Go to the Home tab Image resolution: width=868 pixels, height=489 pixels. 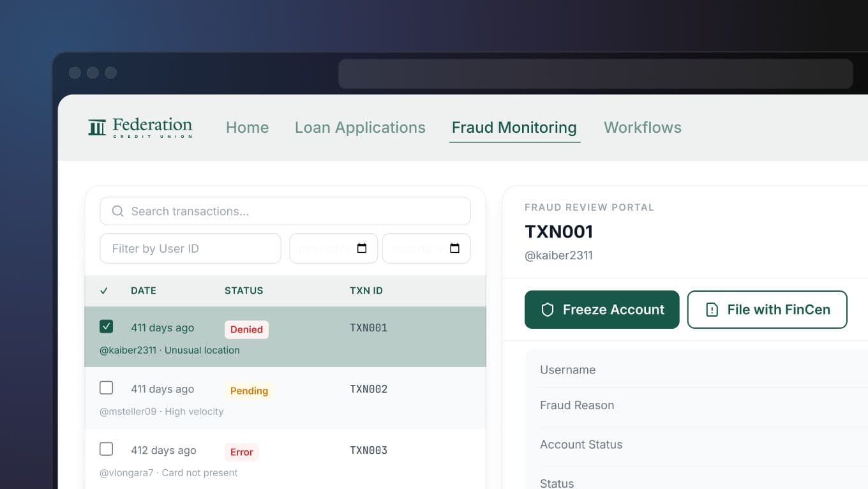(247, 128)
